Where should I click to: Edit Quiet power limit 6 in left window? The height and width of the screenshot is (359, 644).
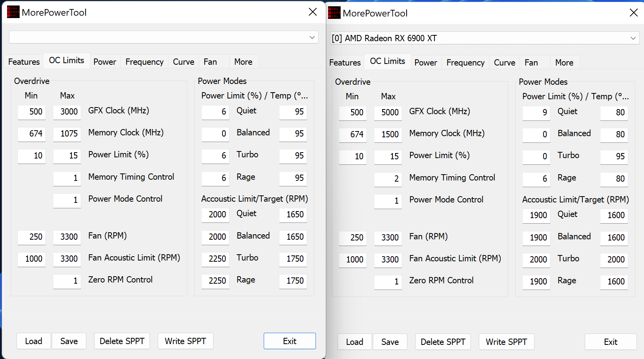click(215, 112)
